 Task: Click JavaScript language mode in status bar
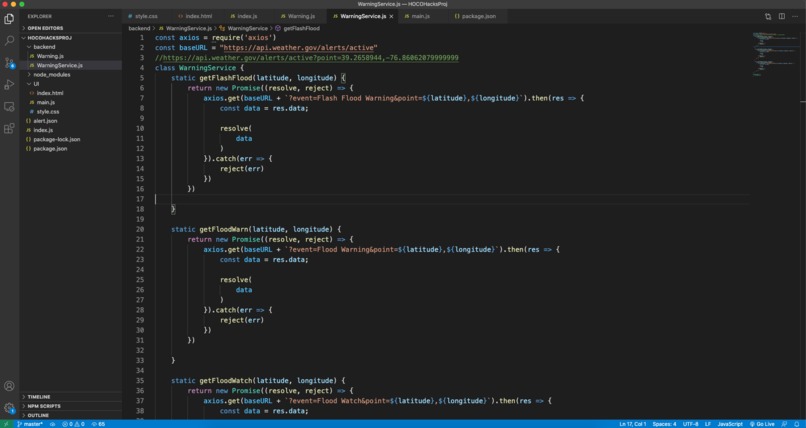[x=730, y=424]
